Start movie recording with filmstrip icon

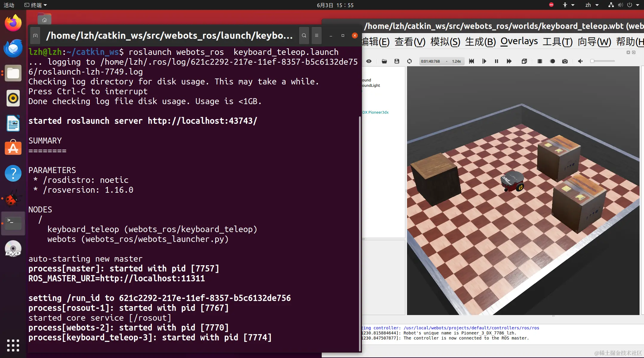click(x=540, y=61)
